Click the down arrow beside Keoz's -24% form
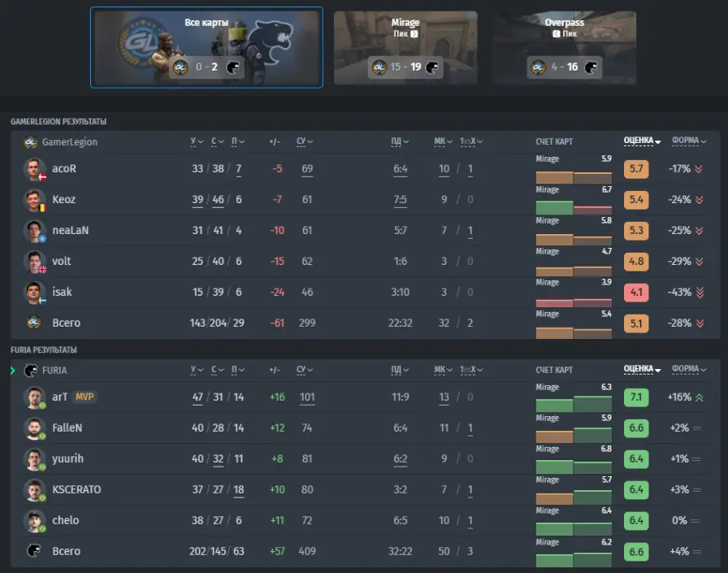This screenshot has height=573, width=728. [x=700, y=200]
